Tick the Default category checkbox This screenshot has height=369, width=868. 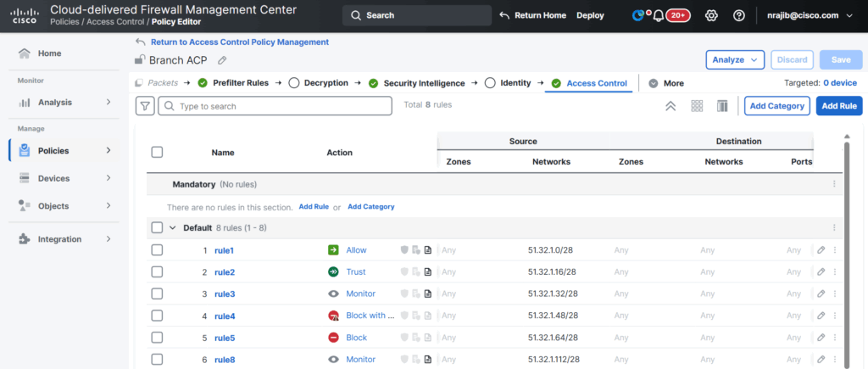point(157,227)
